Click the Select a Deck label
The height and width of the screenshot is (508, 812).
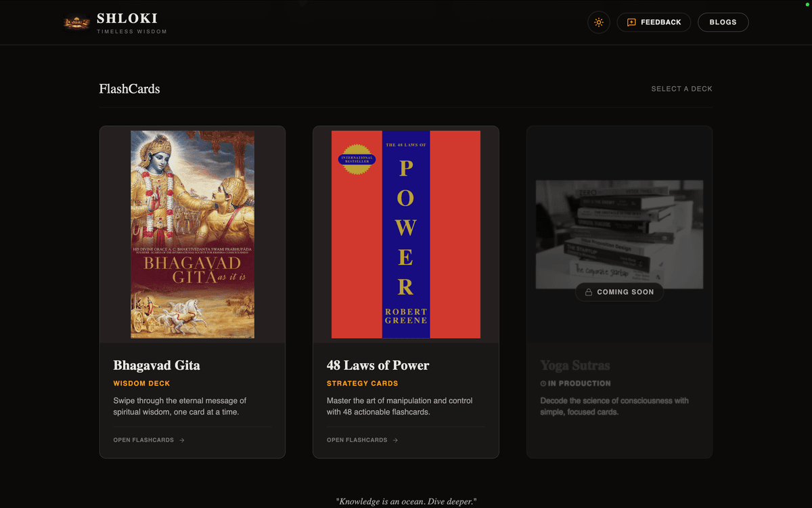[681, 89]
